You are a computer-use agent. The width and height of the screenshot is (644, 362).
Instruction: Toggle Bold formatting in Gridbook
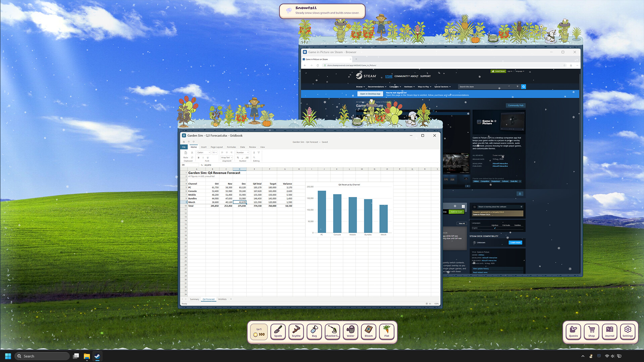click(x=199, y=158)
